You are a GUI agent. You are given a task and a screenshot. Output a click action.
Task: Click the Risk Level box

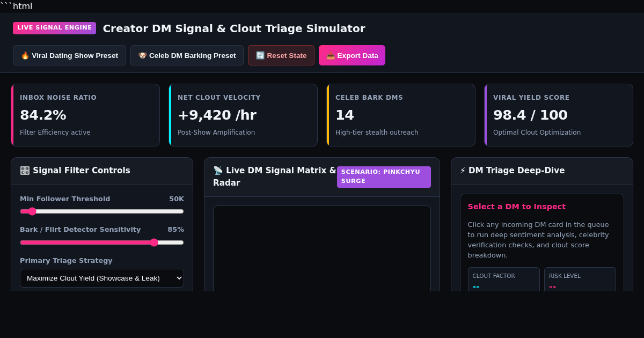[580, 280]
